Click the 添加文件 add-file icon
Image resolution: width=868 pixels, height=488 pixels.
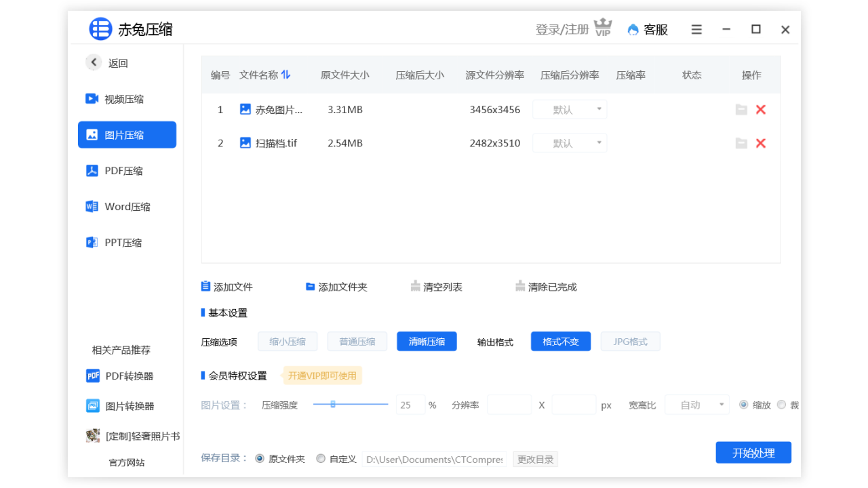205,286
